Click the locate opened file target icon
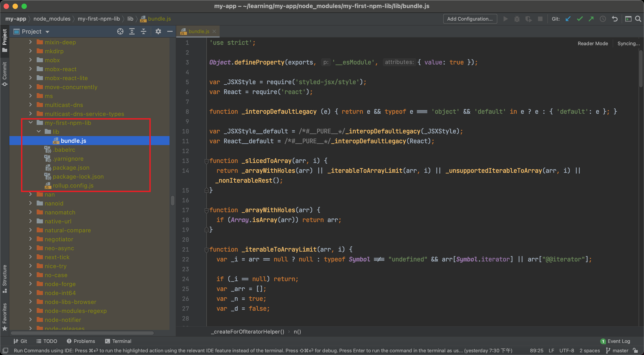This screenshot has height=355, width=644. pos(120,32)
